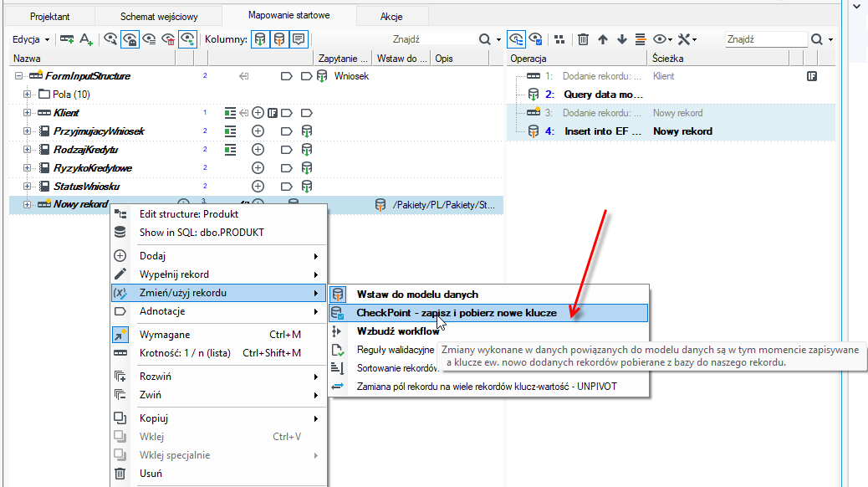The image size is (868, 487).
Task: Select operation 4: Insert into EF row
Action: click(x=671, y=131)
